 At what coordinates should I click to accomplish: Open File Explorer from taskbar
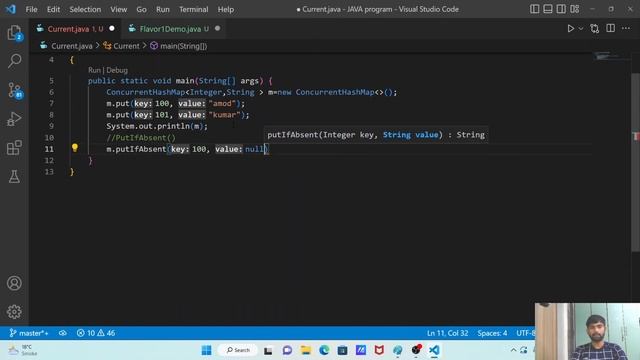point(306,350)
